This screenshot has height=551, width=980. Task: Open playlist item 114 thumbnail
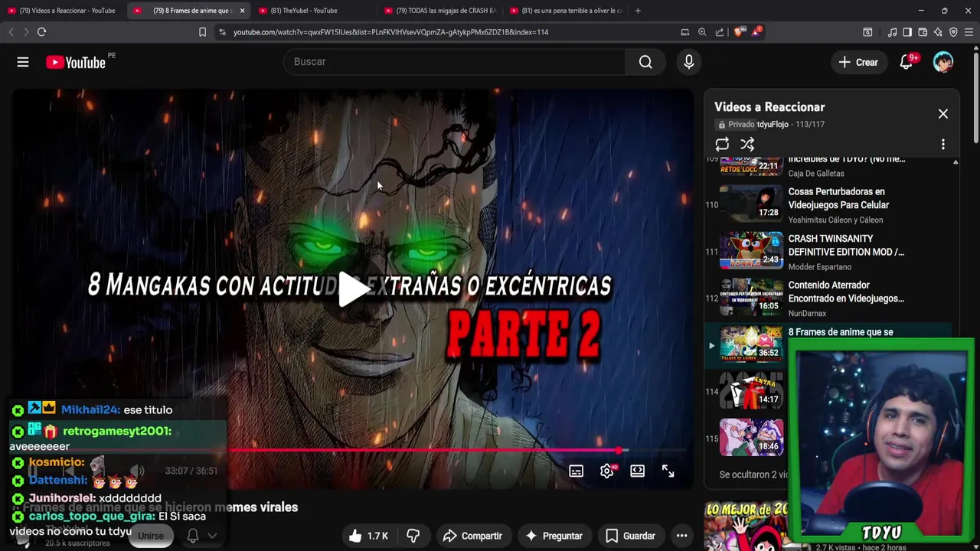[751, 390]
